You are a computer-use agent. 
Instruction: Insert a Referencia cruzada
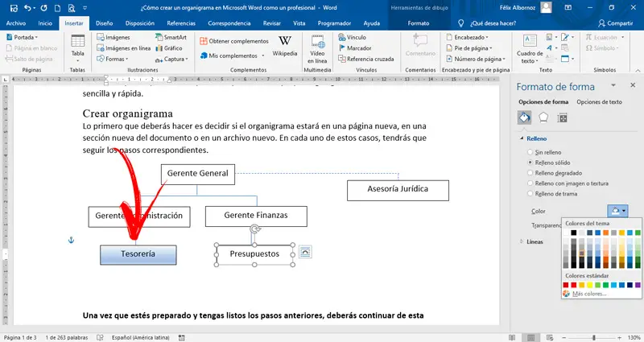[366, 59]
